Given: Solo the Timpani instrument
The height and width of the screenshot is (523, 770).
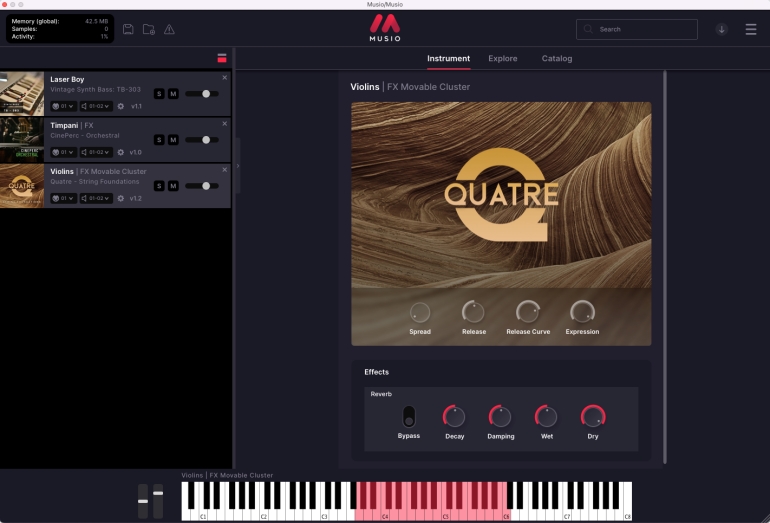Looking at the screenshot, I should point(159,140).
